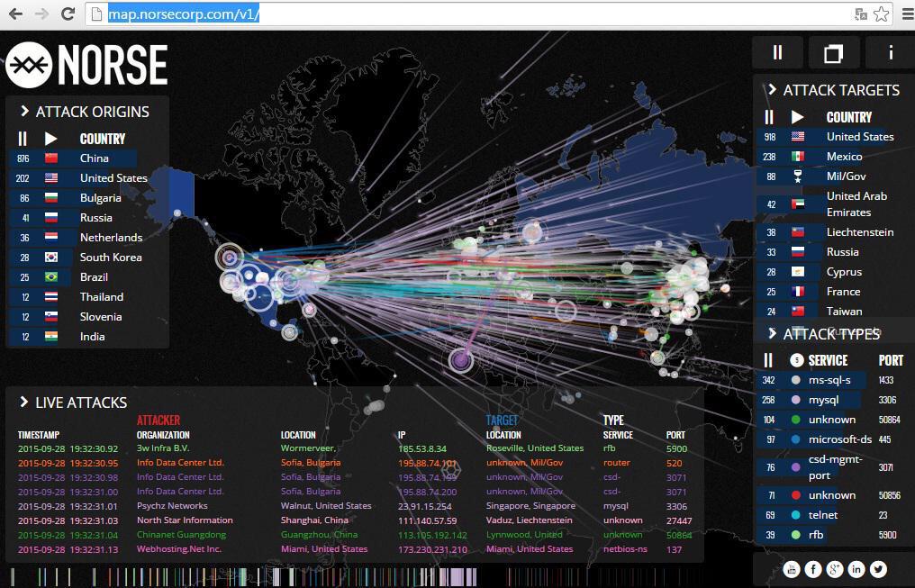Image resolution: width=915 pixels, height=588 pixels.
Task: Collapse the Attack Origins panel
Action: tap(24, 111)
